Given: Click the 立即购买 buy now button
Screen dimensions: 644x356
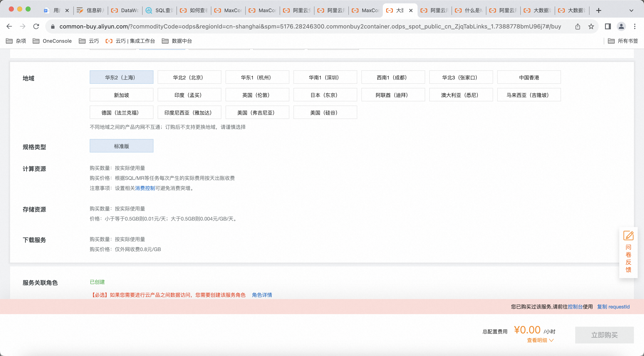Looking at the screenshot, I should click(604, 335).
